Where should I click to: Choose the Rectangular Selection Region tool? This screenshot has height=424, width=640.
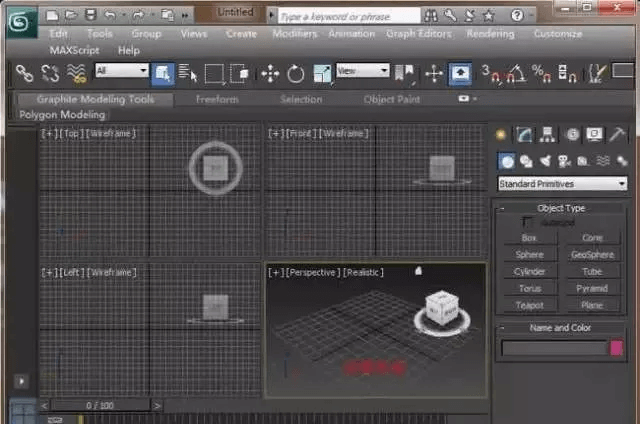pyautogui.click(x=214, y=74)
